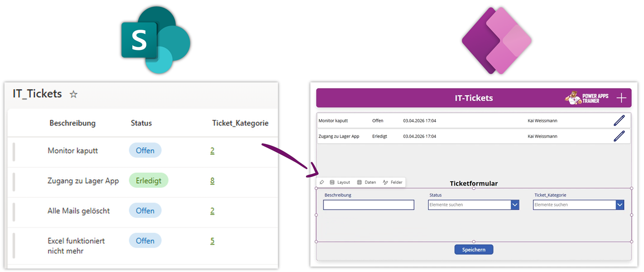Click the Erledigt status pill
The height and width of the screenshot is (272, 644).
(148, 180)
